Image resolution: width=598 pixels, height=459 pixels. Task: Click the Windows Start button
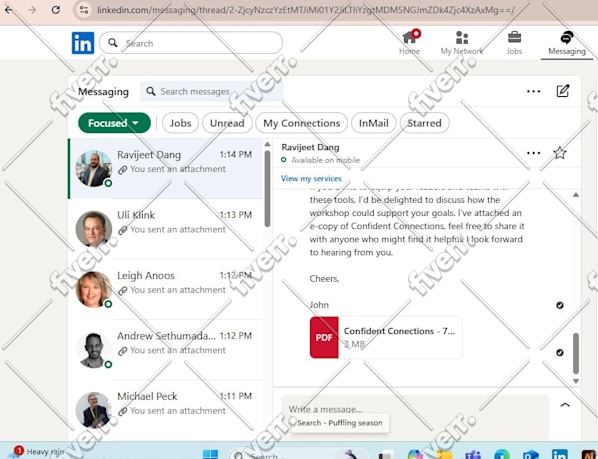[x=210, y=454]
